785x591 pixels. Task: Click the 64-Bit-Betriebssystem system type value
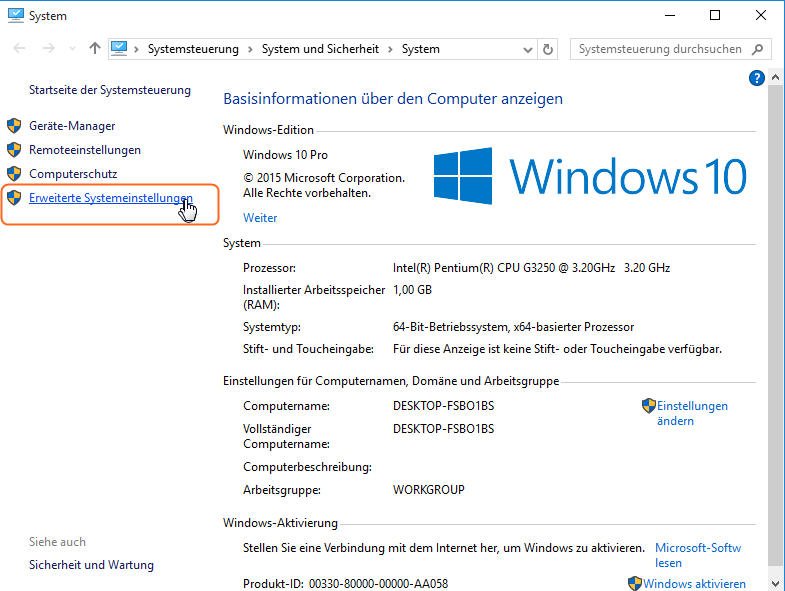tap(513, 327)
